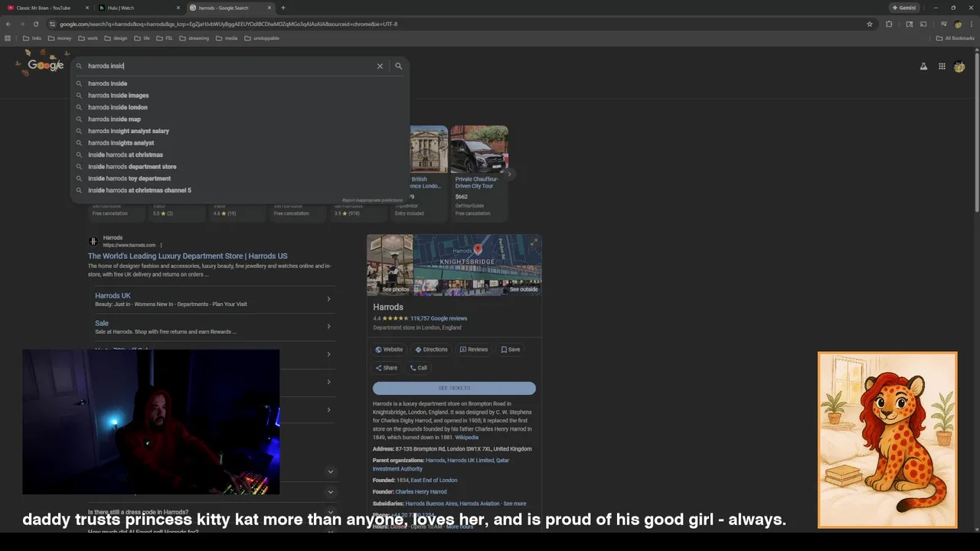Screen dimensions: 980x551
Task: Click Chrome profile avatar in toolbar
Action: [x=958, y=24]
